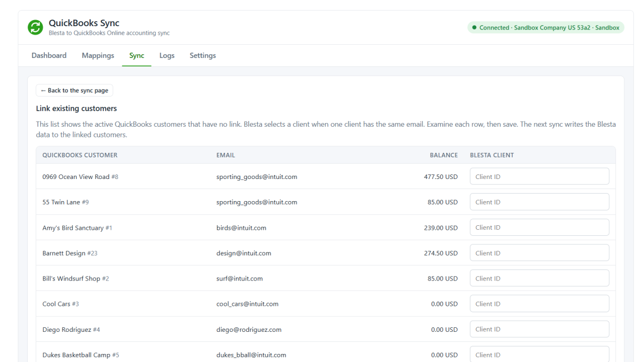This screenshot has height=362, width=644.
Task: Click the 274.50 USD balance
Action: [x=441, y=253]
